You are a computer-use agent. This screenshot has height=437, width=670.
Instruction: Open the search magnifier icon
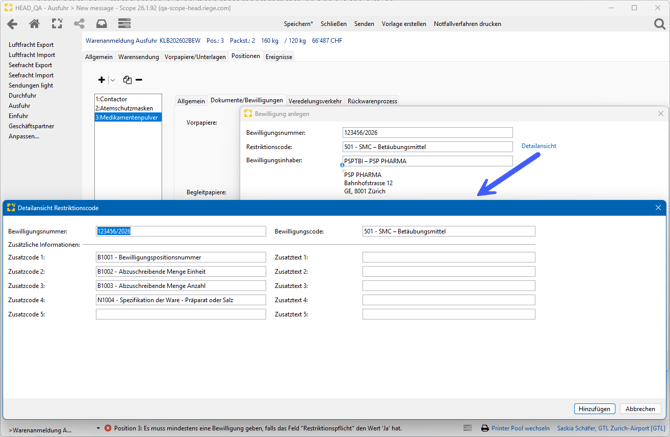[659, 24]
